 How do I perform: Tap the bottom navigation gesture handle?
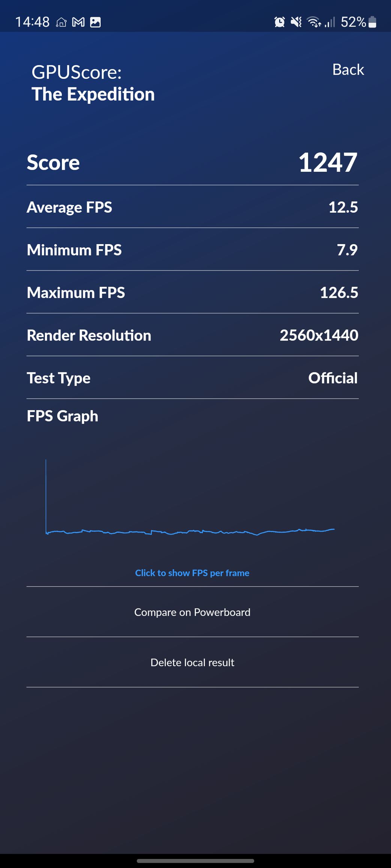[195, 861]
